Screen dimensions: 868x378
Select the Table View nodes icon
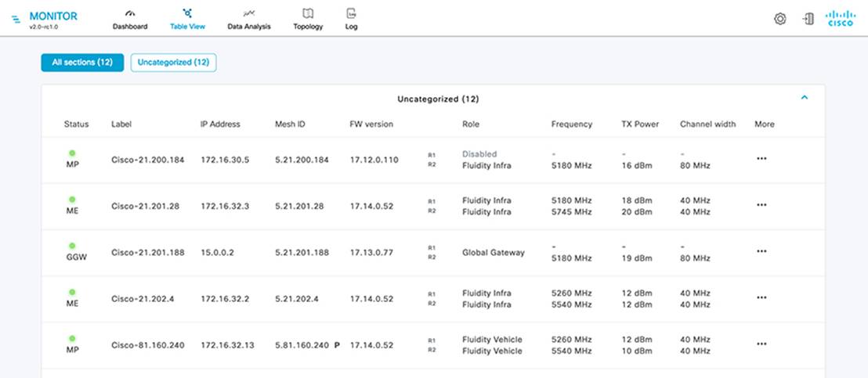188,13
